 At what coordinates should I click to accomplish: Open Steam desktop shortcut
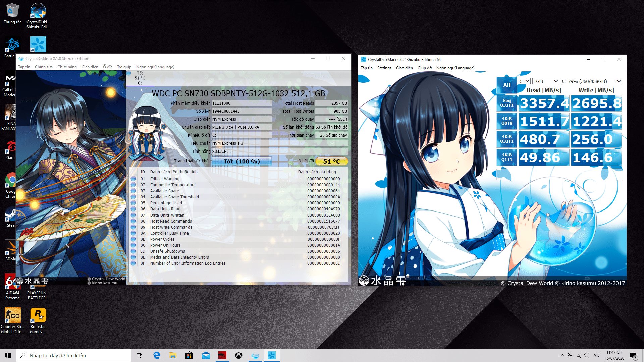coord(10,217)
